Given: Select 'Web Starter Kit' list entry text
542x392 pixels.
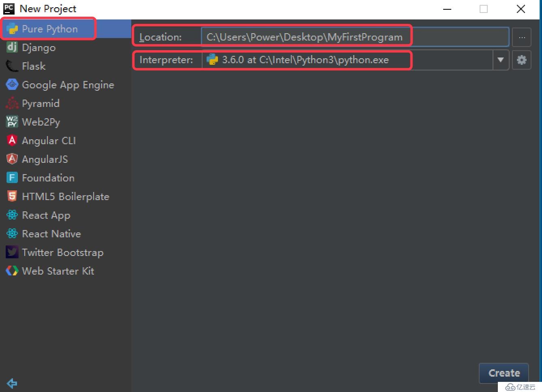Looking at the screenshot, I should (58, 271).
